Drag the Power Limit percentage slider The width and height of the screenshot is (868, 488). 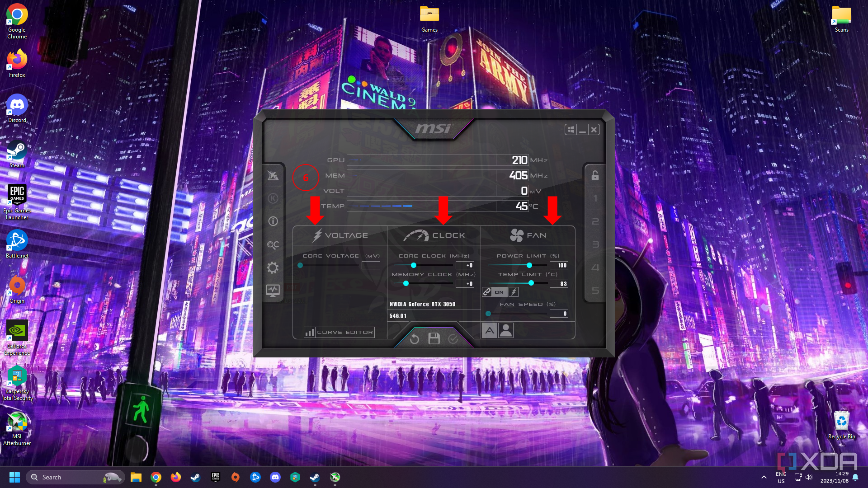pos(529,264)
